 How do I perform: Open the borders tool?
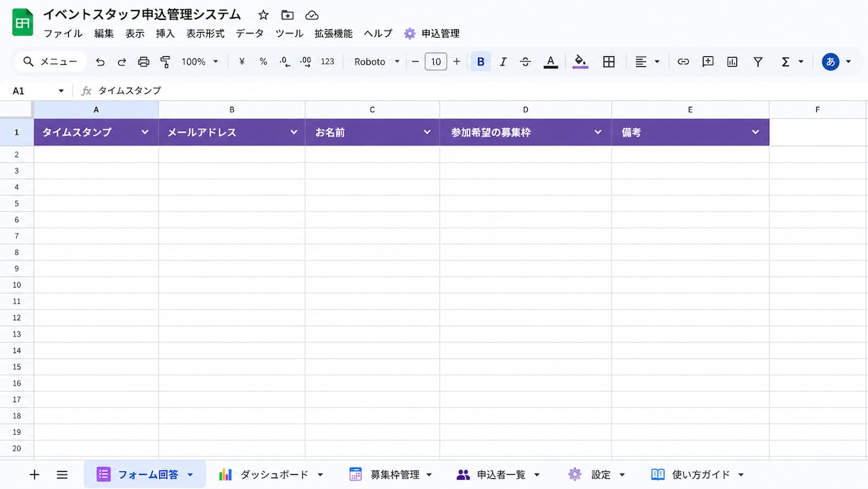tap(609, 62)
